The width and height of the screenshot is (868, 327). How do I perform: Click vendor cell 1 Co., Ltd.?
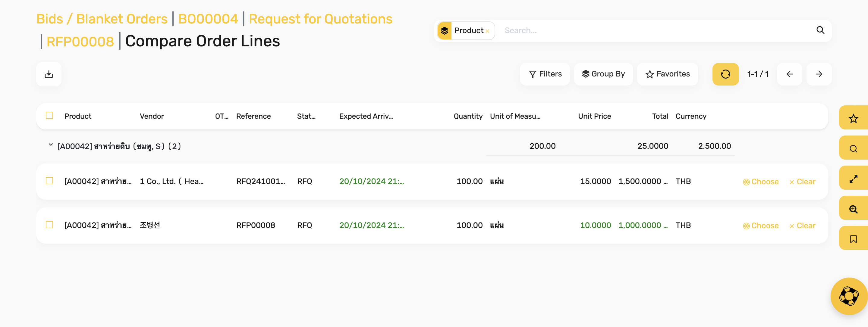point(171,181)
